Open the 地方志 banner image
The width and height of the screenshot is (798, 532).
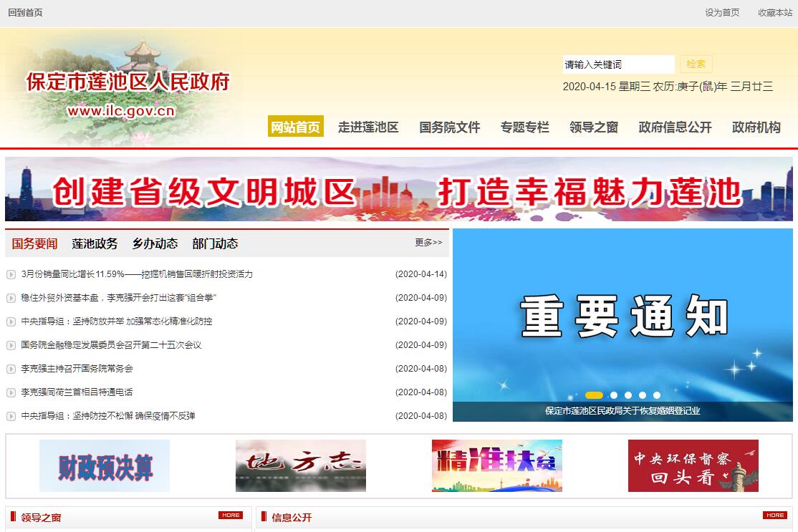click(301, 465)
